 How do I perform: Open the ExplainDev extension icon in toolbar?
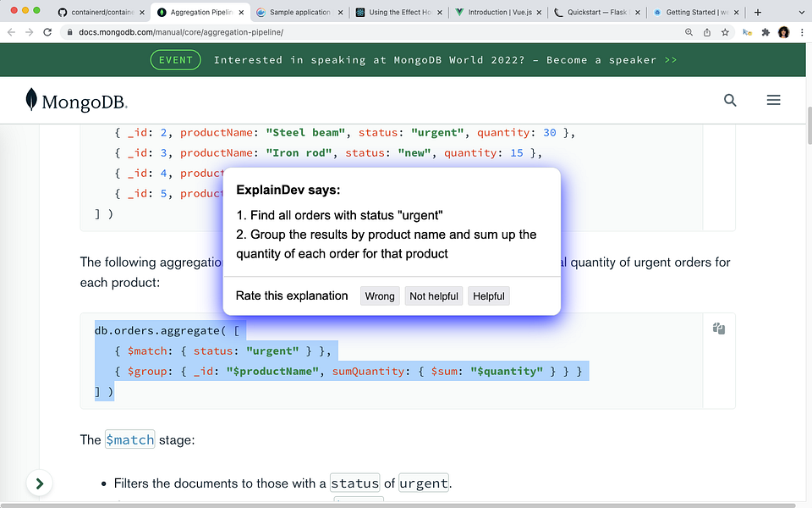tap(747, 32)
